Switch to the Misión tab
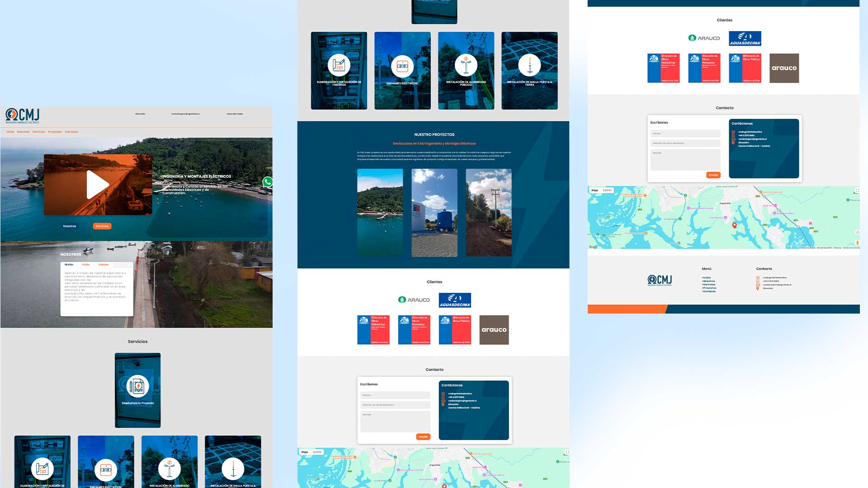 pyautogui.click(x=69, y=265)
